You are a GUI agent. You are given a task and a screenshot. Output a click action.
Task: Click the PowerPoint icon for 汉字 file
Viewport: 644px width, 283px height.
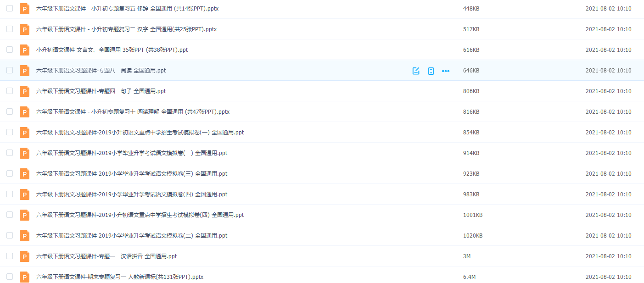(x=24, y=29)
